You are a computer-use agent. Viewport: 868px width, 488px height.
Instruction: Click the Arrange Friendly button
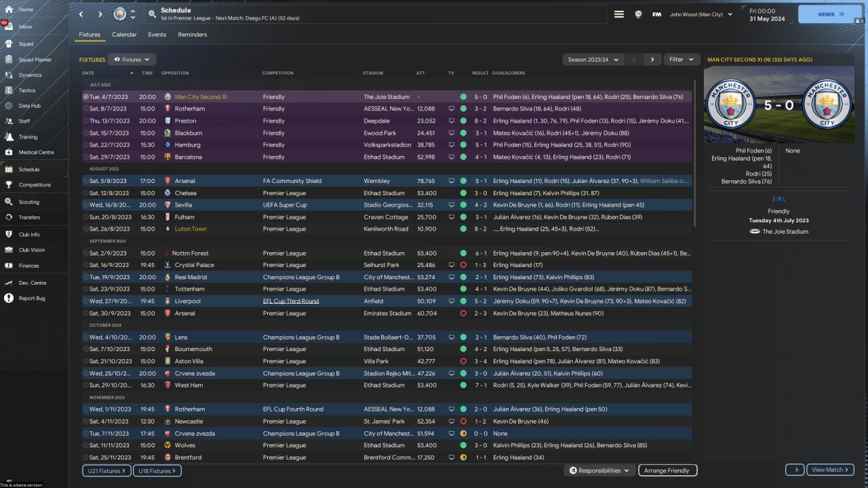pyautogui.click(x=667, y=470)
